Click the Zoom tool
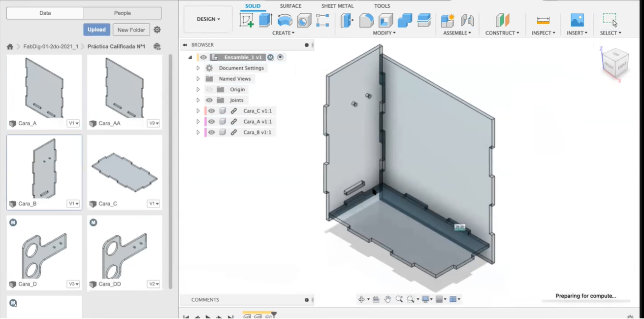644x319 pixels. pyautogui.click(x=399, y=299)
